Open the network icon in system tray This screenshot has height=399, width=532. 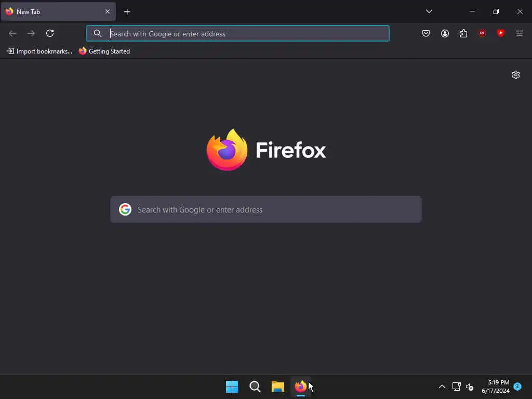[456, 387]
